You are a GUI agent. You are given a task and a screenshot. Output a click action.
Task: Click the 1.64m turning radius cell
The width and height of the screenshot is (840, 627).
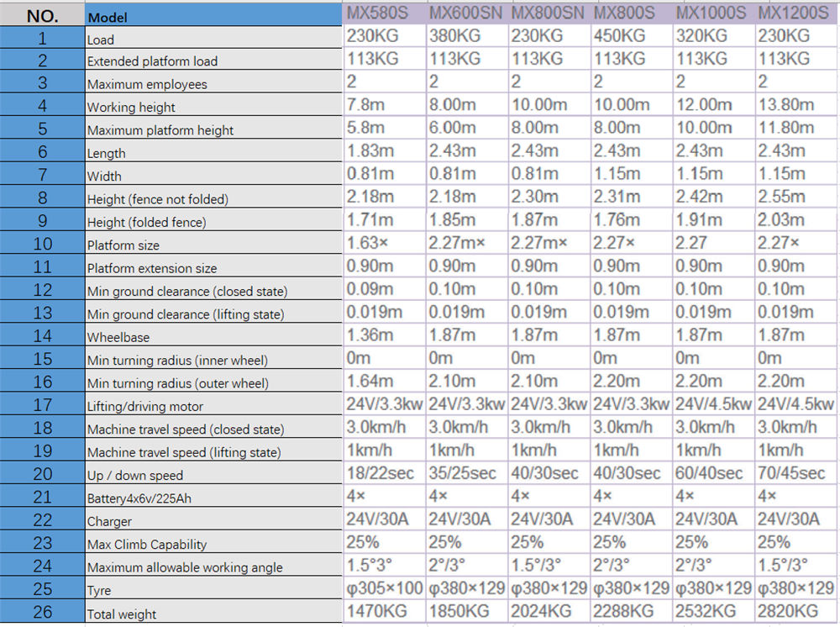click(x=384, y=381)
